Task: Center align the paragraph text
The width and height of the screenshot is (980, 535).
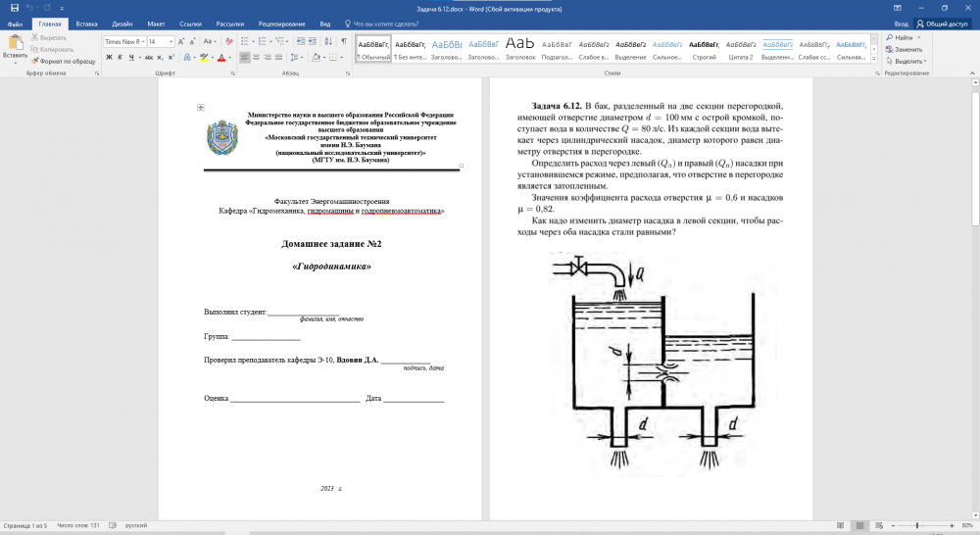Action: pyautogui.click(x=257, y=58)
